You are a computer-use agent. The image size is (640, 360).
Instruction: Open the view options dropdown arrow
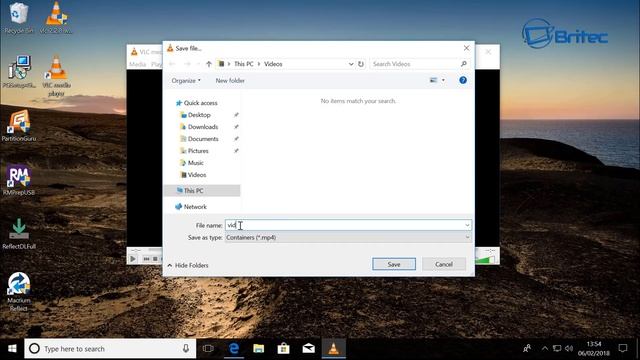pyautogui.click(x=443, y=80)
